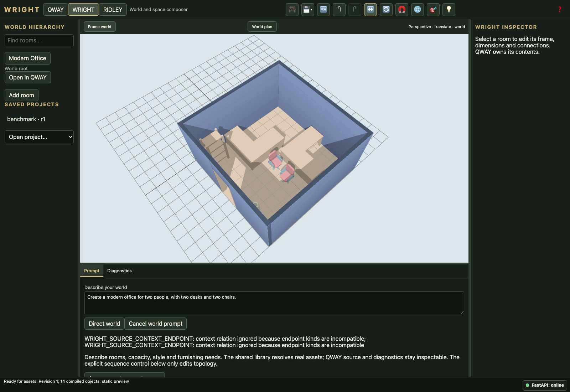
Task: Open help with the red question mark
Action: (560, 10)
